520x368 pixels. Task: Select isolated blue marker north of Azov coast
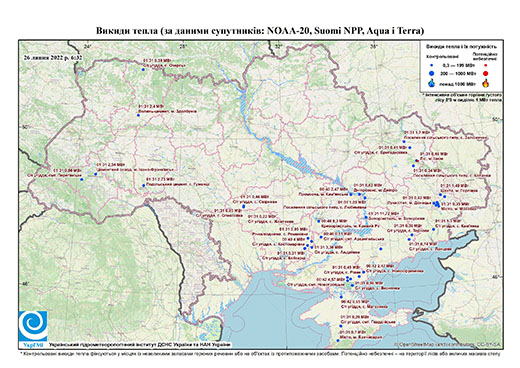[381, 249]
